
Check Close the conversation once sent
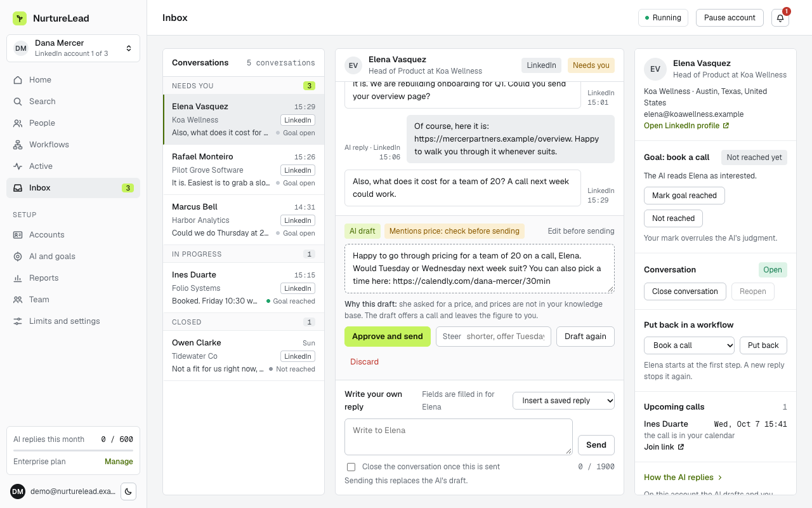351,467
